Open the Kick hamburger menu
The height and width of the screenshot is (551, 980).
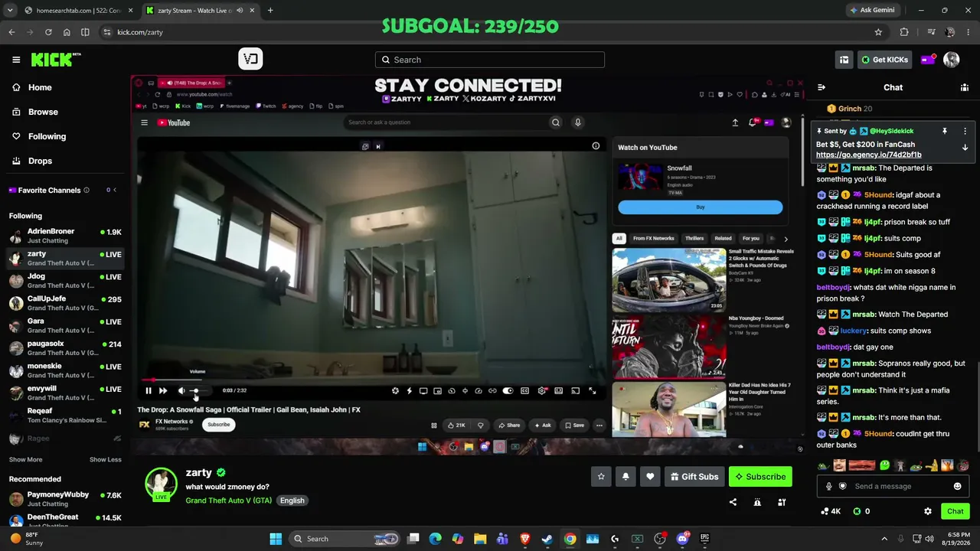click(x=16, y=60)
